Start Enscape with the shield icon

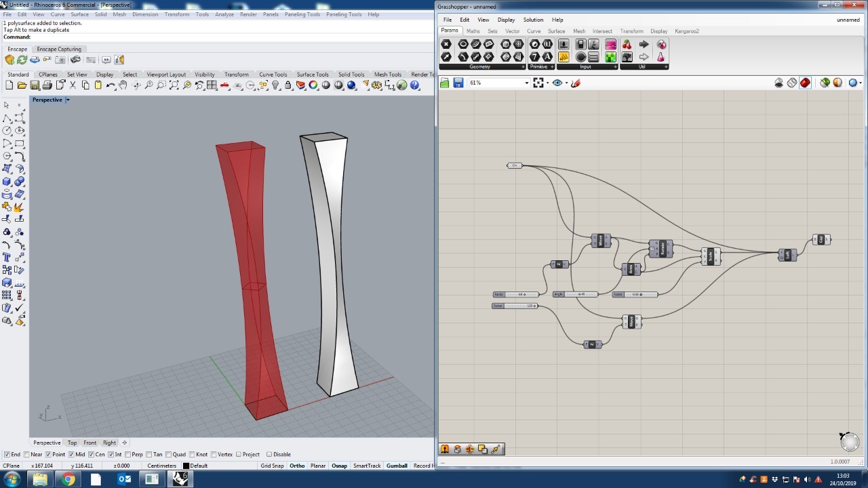pyautogui.click(x=9, y=60)
